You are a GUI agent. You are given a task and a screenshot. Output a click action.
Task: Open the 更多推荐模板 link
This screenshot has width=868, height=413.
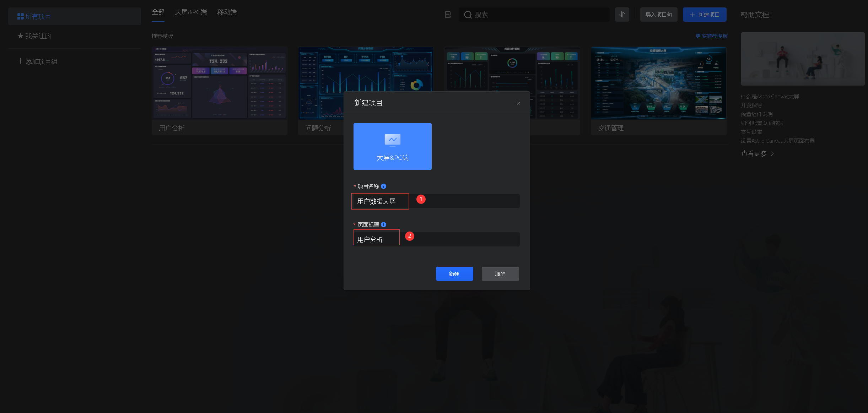click(x=711, y=36)
